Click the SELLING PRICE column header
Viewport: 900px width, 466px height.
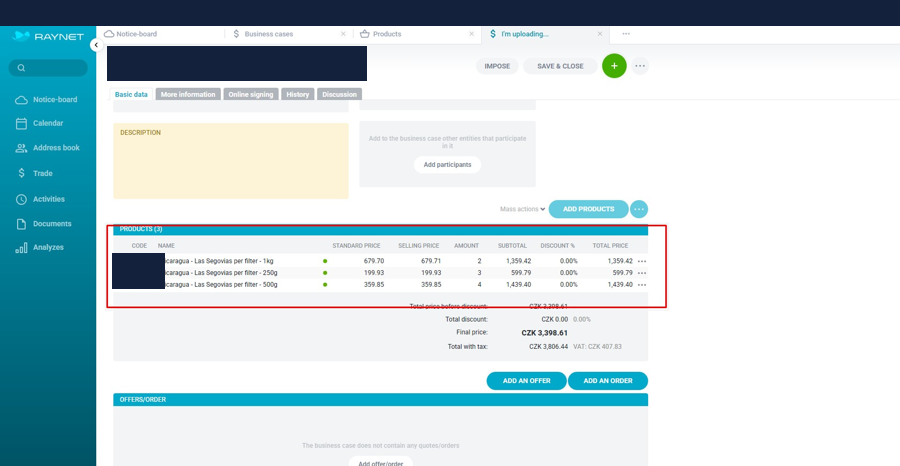click(418, 246)
